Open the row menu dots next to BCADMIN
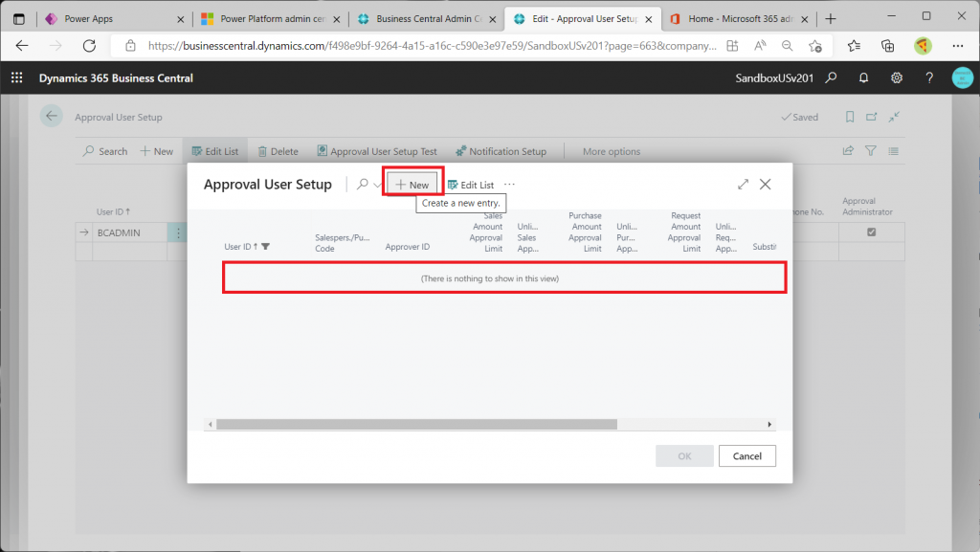The image size is (980, 552). click(178, 232)
